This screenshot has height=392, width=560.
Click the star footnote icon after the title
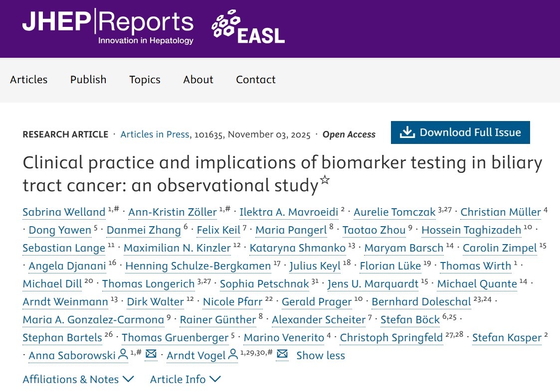click(x=325, y=178)
